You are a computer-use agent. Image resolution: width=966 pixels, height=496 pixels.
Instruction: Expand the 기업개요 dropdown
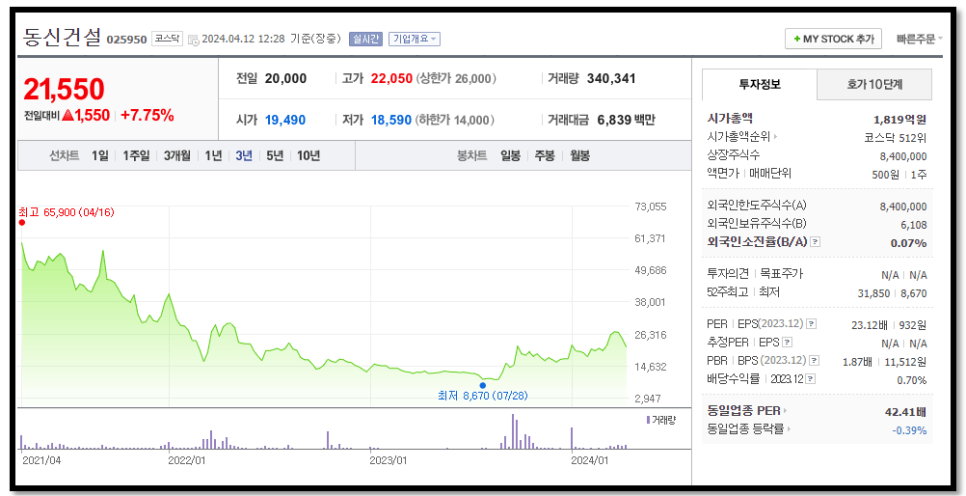(x=414, y=39)
